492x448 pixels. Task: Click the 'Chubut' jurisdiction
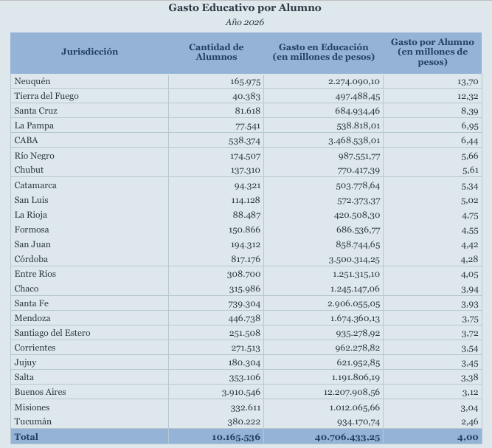29,170
